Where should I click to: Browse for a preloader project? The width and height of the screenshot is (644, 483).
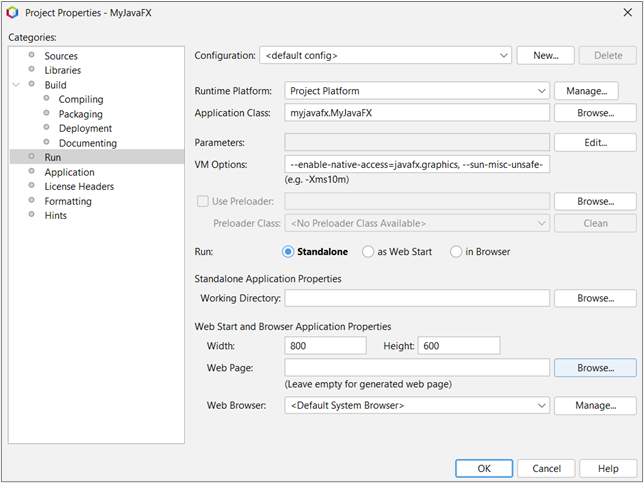point(595,201)
